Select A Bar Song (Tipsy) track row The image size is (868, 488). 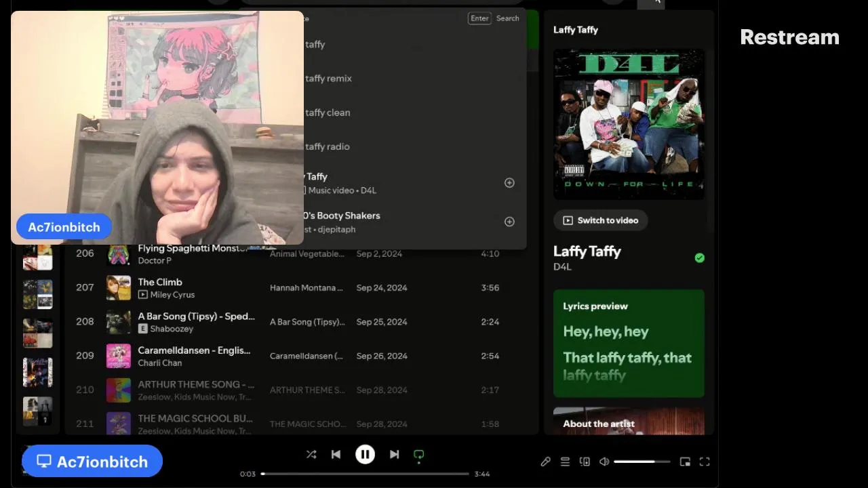click(x=301, y=322)
